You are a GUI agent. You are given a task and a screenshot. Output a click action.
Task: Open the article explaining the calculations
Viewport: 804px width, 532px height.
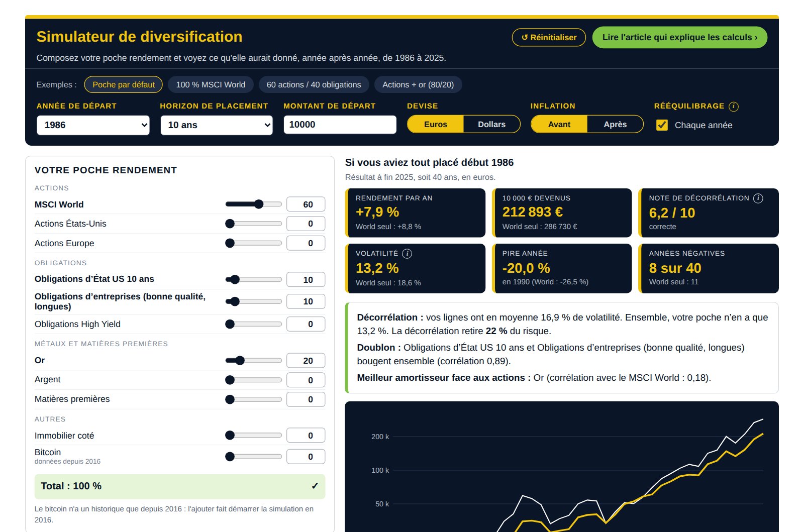point(679,37)
